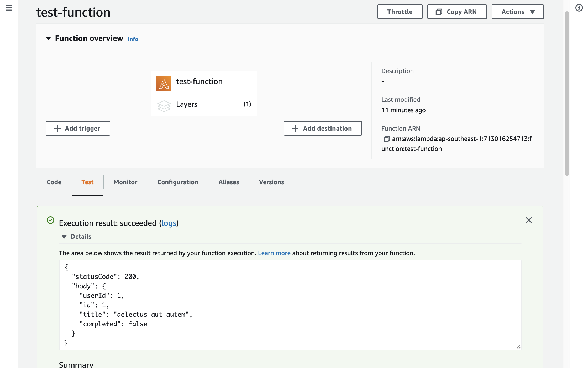Click the Layers stack icon
The image size is (588, 368).
164,106
